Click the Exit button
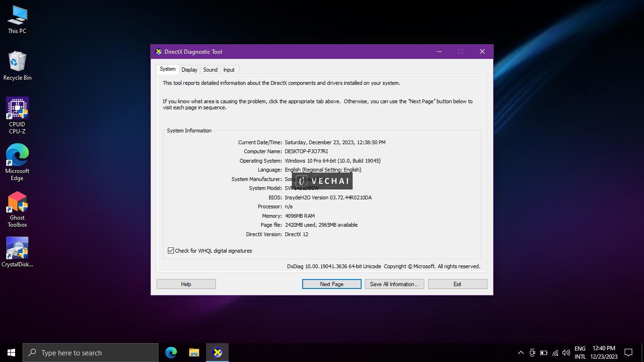644x362 pixels. pyautogui.click(x=457, y=284)
